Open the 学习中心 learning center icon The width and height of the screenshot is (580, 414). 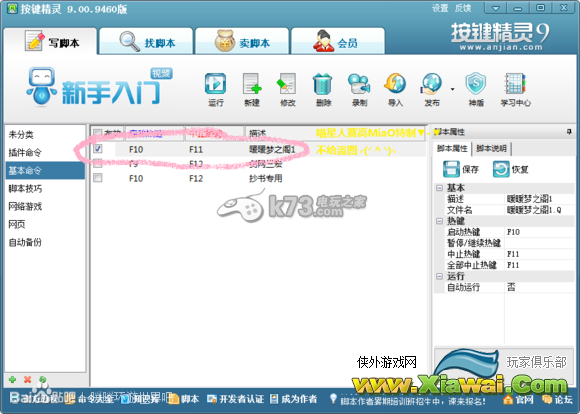(515, 84)
